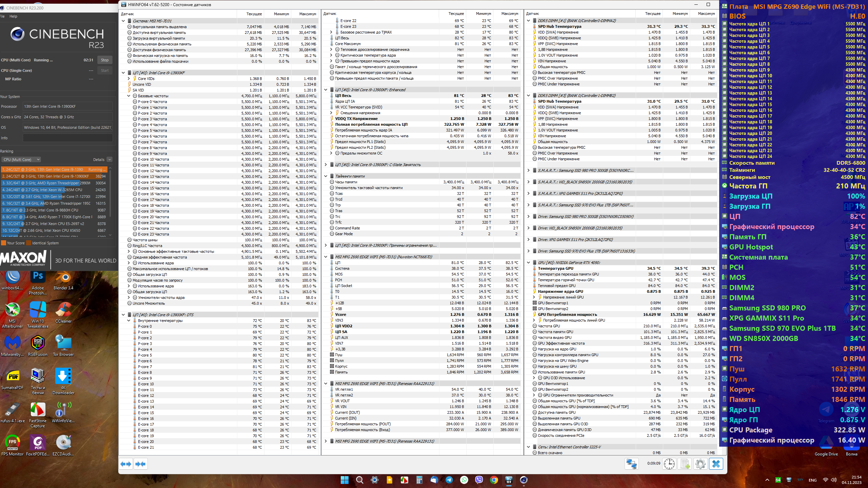868x488 pixels.
Task: Open HWiNFO sensor settings gear icon
Action: coord(701,464)
